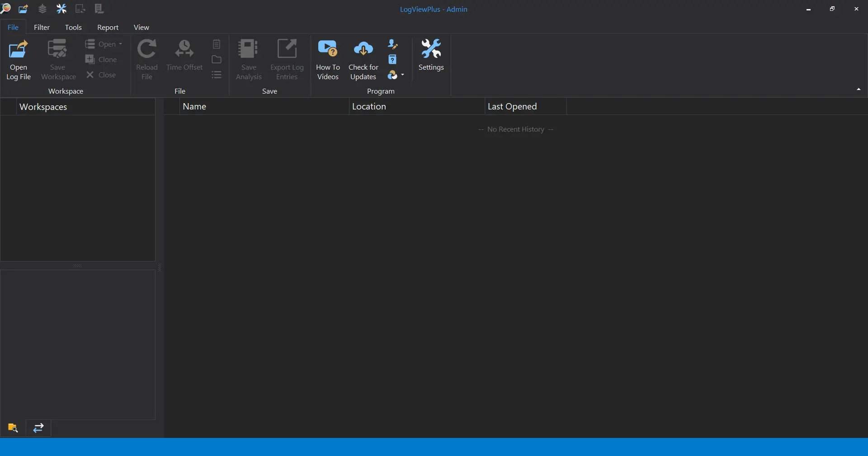Image resolution: width=868 pixels, height=456 pixels.
Task: Click the LogViewPlus magnifier app icon
Action: pyautogui.click(x=5, y=8)
